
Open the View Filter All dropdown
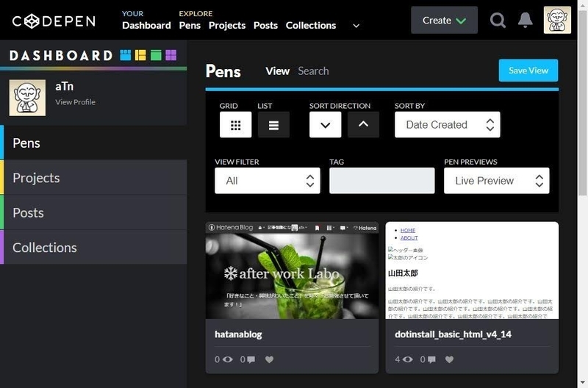pos(268,181)
